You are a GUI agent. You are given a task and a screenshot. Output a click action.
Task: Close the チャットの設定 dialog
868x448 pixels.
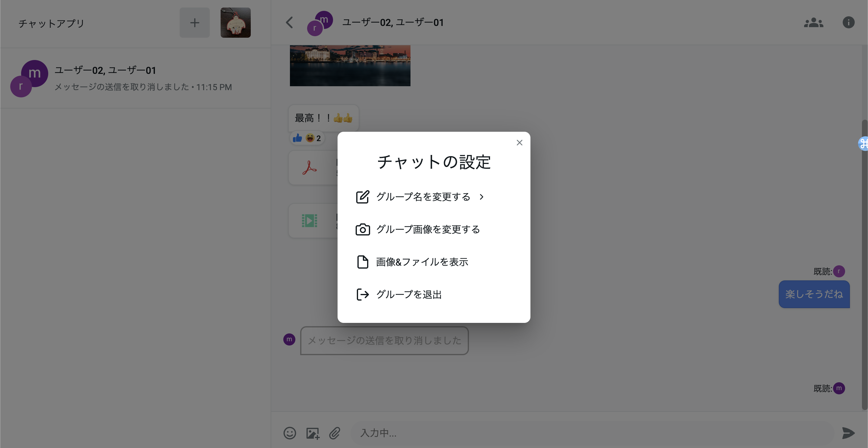coord(519,143)
